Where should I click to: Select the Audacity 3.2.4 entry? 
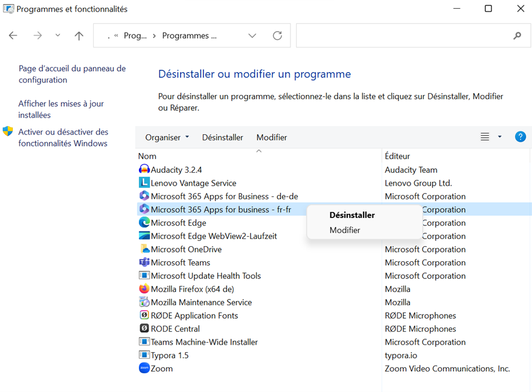(x=176, y=170)
